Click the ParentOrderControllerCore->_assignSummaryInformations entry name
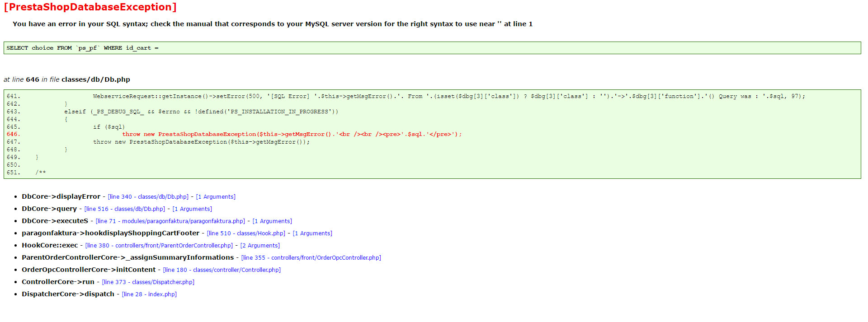Image resolution: width=868 pixels, height=322 pixels. [x=128, y=258]
